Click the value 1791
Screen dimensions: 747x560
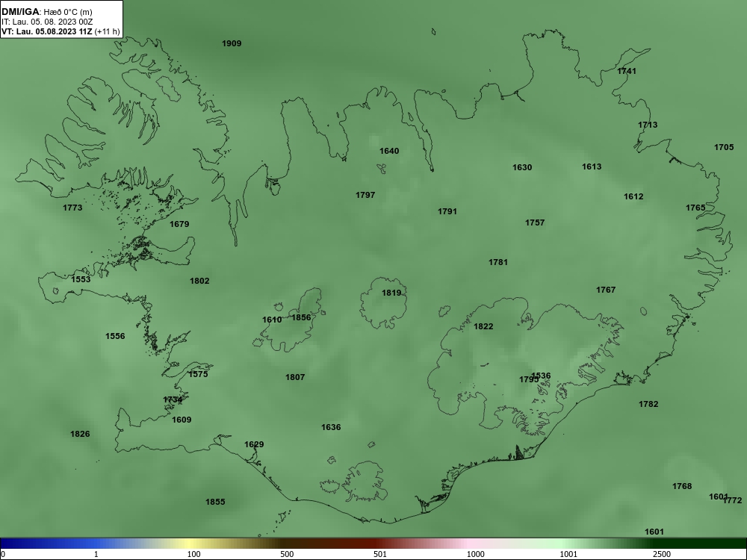[447, 211]
